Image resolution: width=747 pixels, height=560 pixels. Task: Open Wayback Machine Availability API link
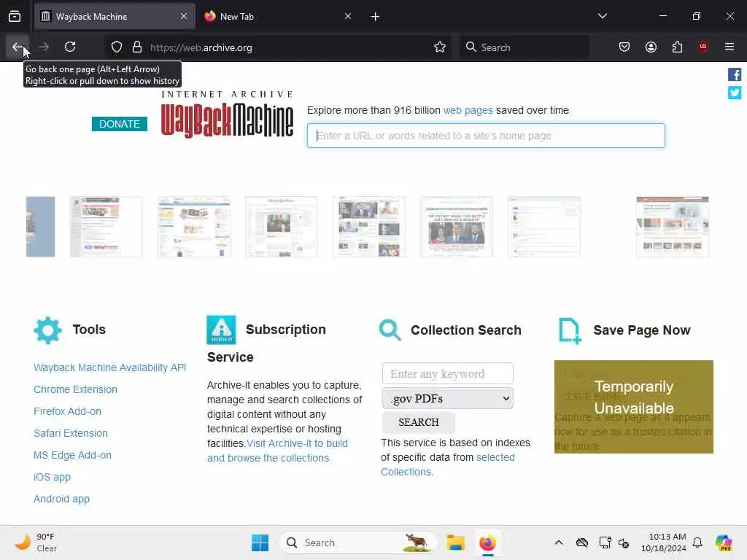coord(109,367)
